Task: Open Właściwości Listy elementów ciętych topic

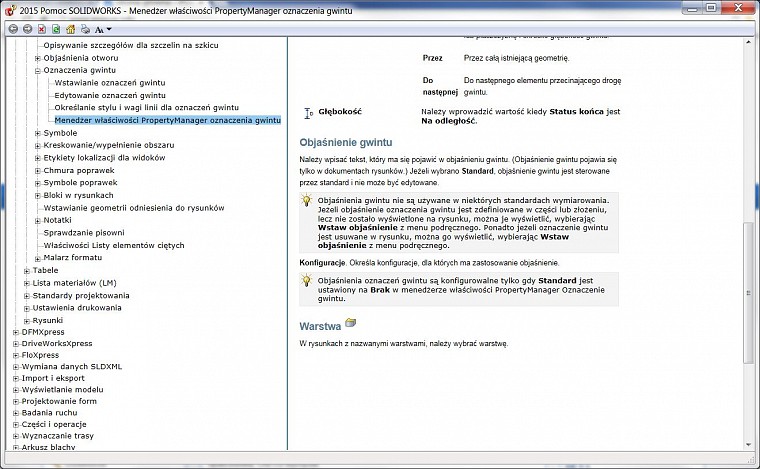Action: point(114,245)
